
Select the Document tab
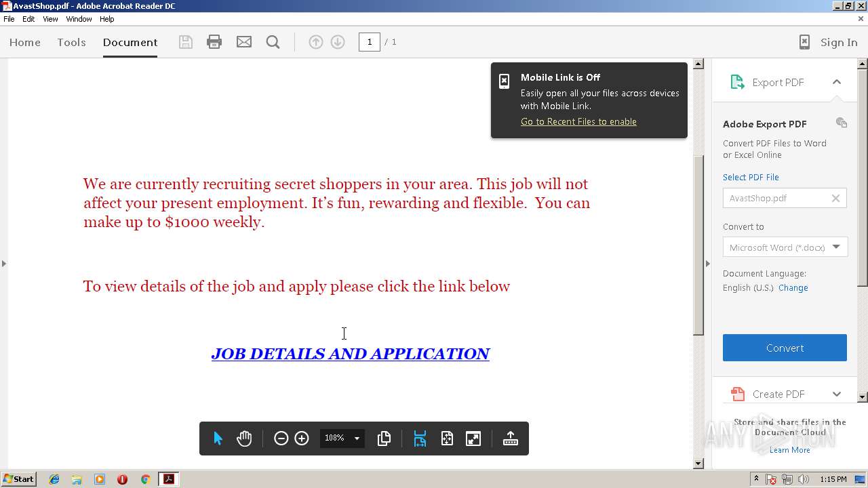[x=130, y=42]
